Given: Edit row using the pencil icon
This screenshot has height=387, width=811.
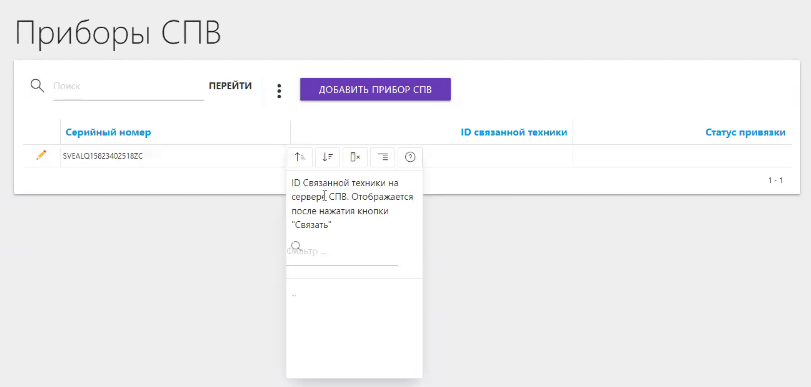Looking at the screenshot, I should click(41, 155).
